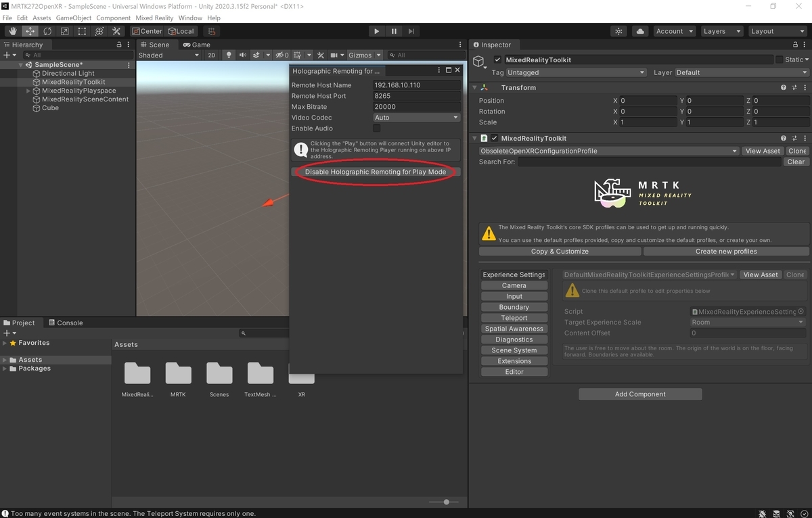Click Copy & Customize button
Viewport: 812px width, 518px height.
560,251
